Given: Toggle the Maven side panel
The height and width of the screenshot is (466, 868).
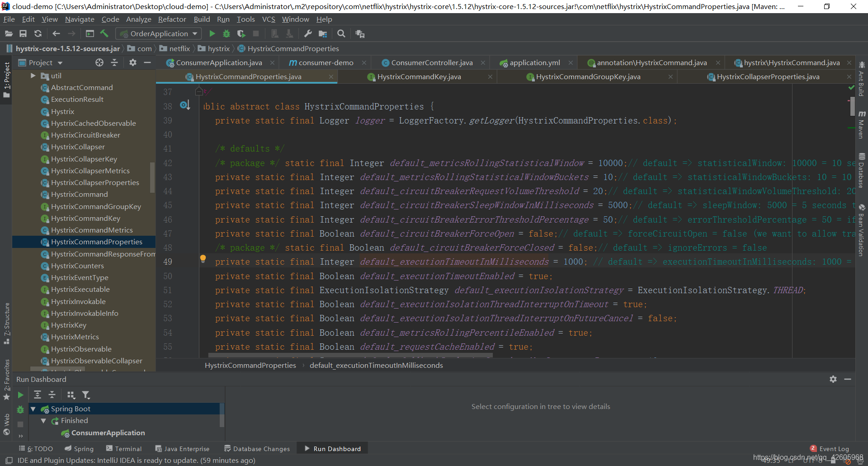Looking at the screenshot, I should (862, 124).
